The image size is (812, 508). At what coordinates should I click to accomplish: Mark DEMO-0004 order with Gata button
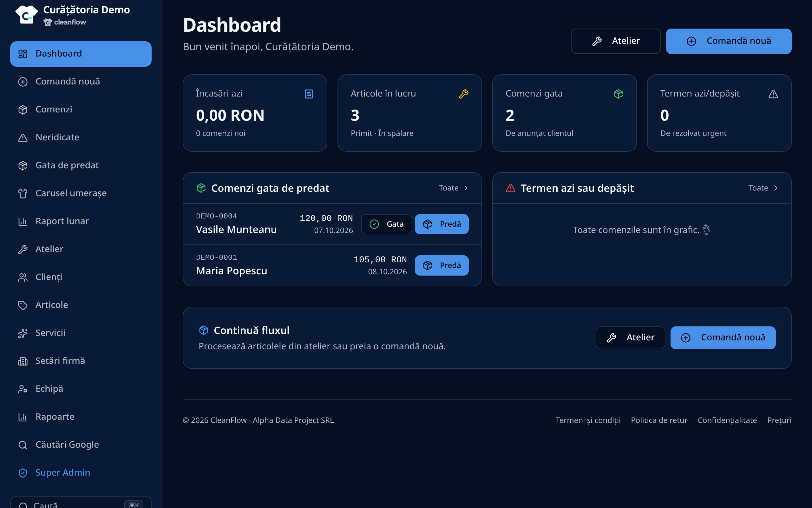click(x=387, y=224)
